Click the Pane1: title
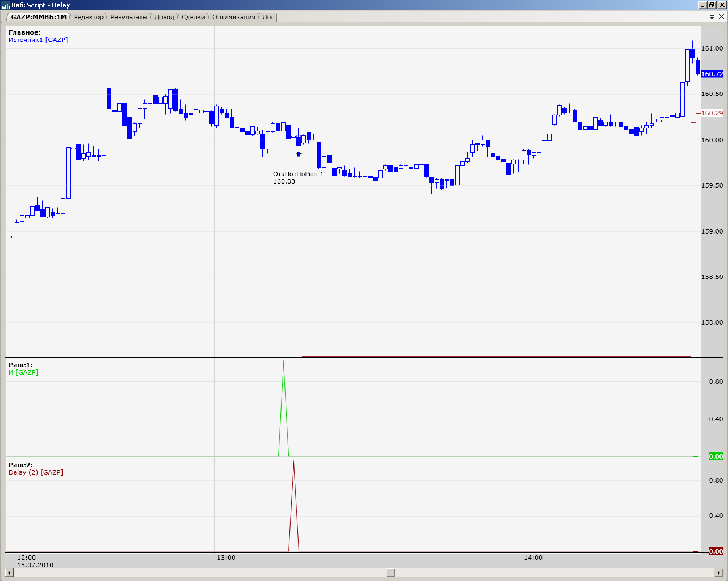Screen dimensions: 728x582 pos(20,365)
